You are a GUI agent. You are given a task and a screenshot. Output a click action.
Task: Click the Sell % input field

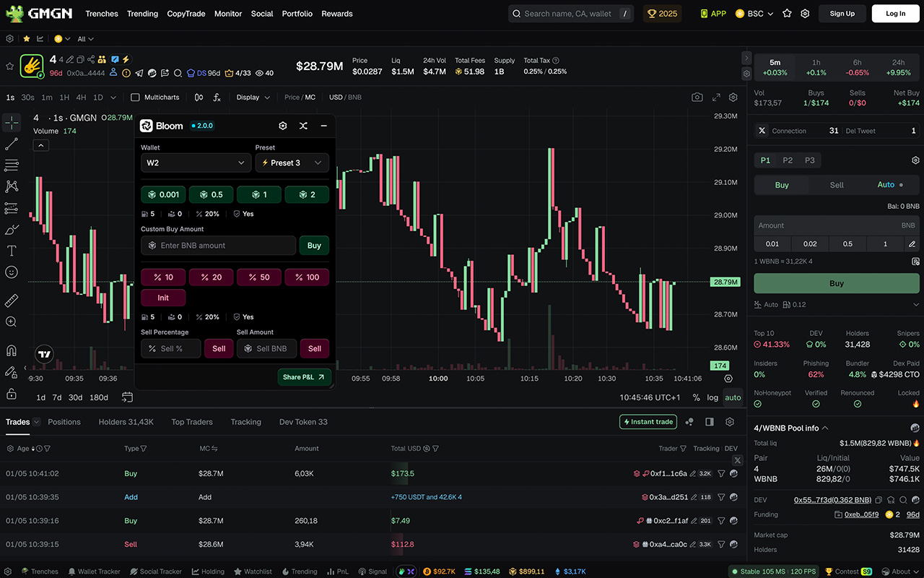coord(171,348)
